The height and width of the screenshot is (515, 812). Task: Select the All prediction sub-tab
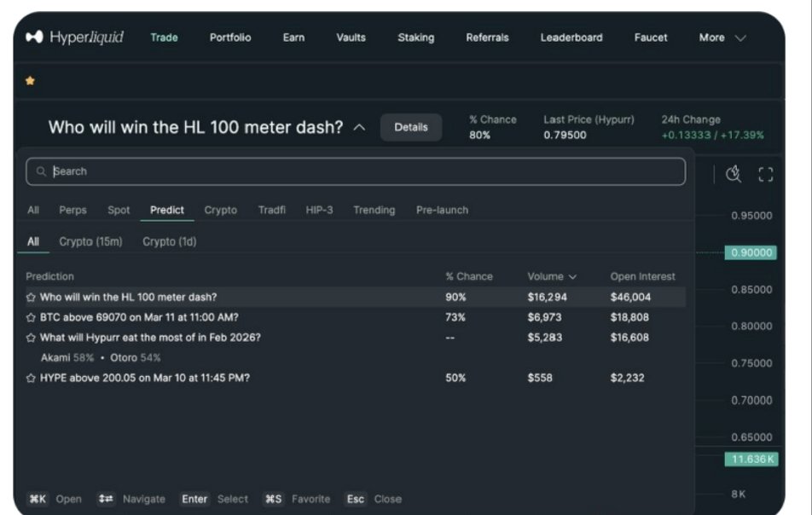(x=33, y=241)
